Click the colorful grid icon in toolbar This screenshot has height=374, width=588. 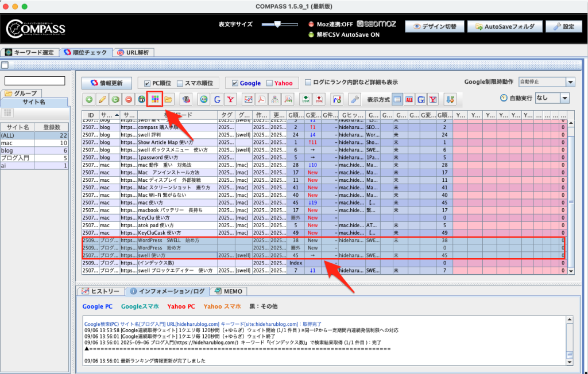154,99
